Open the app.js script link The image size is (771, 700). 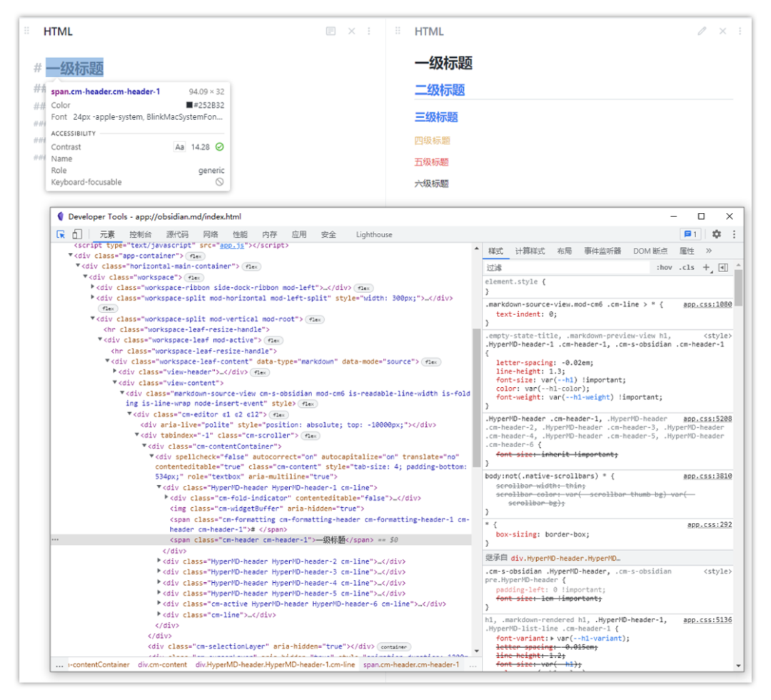pyautogui.click(x=231, y=246)
